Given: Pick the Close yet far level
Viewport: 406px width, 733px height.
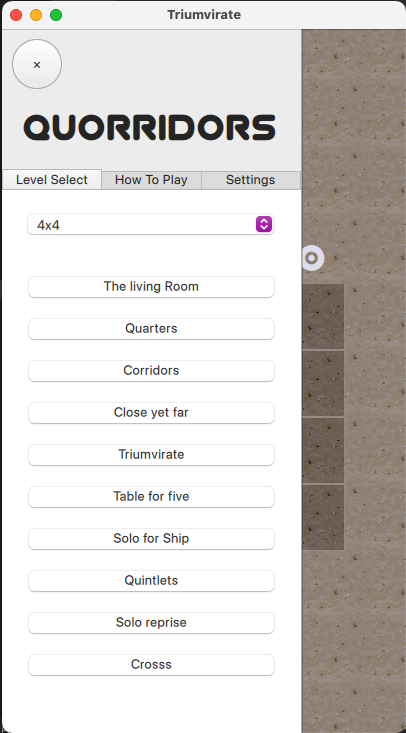Looking at the screenshot, I should pos(151,413).
